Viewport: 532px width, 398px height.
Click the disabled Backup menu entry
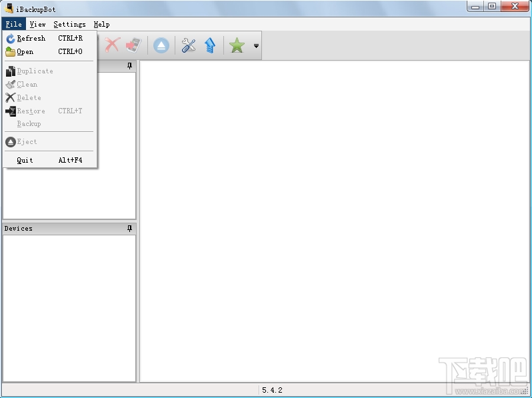(x=49, y=124)
